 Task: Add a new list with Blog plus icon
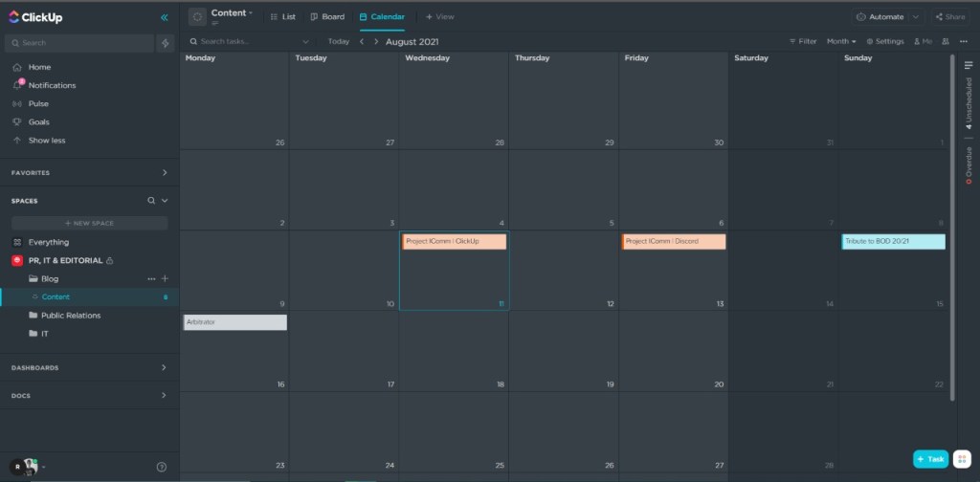coord(165,278)
